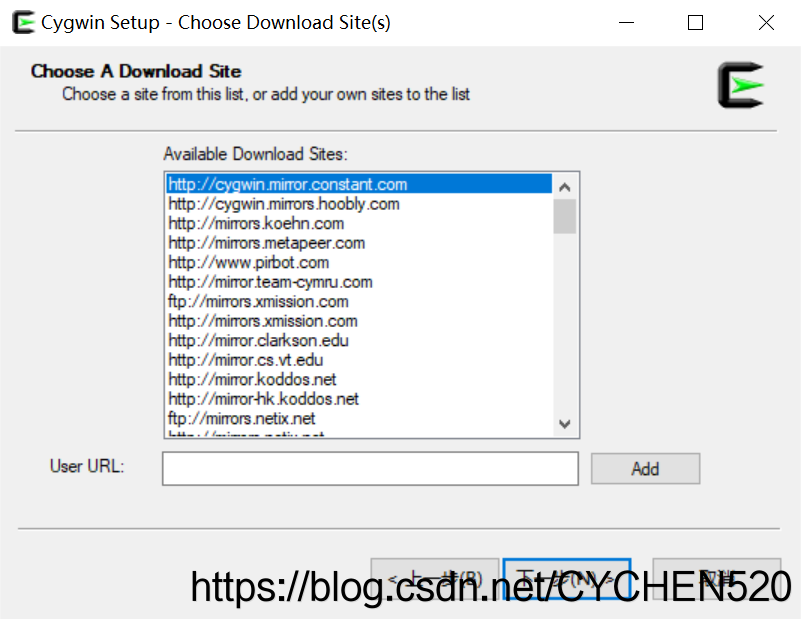The width and height of the screenshot is (801, 619).
Task: Click the Add button
Action: pos(645,468)
